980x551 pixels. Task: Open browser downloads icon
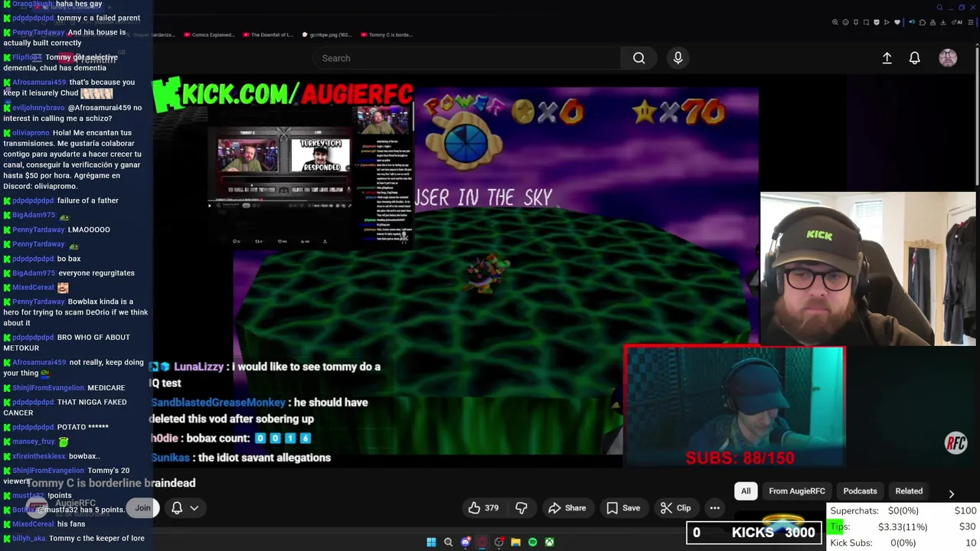(x=943, y=22)
